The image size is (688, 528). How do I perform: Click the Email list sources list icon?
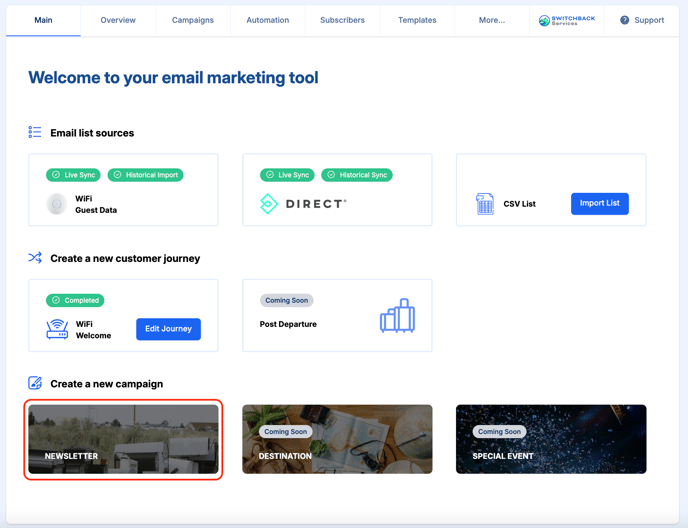(x=35, y=132)
